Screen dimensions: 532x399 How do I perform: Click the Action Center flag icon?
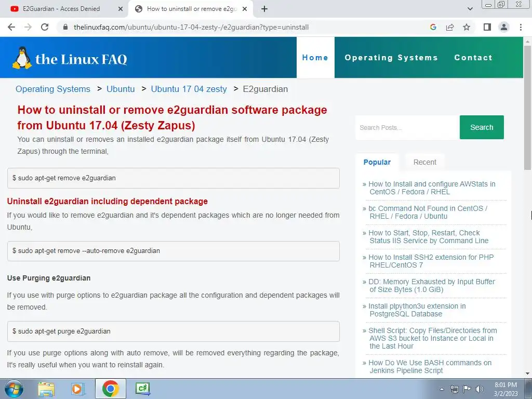(467, 390)
